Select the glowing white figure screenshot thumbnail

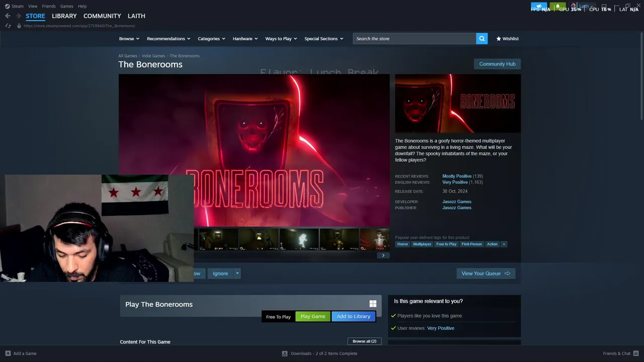tap(299, 239)
